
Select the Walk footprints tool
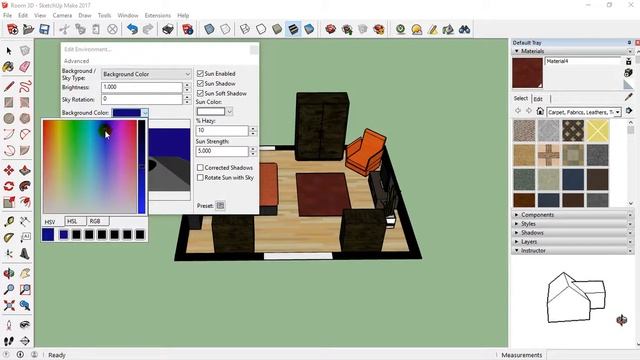click(9, 341)
